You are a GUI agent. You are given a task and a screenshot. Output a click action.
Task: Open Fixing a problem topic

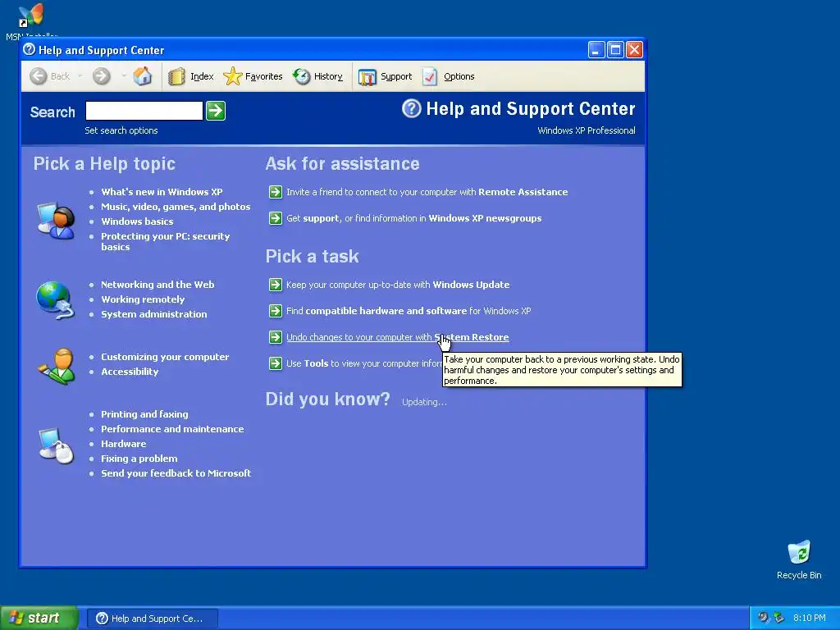click(x=139, y=459)
